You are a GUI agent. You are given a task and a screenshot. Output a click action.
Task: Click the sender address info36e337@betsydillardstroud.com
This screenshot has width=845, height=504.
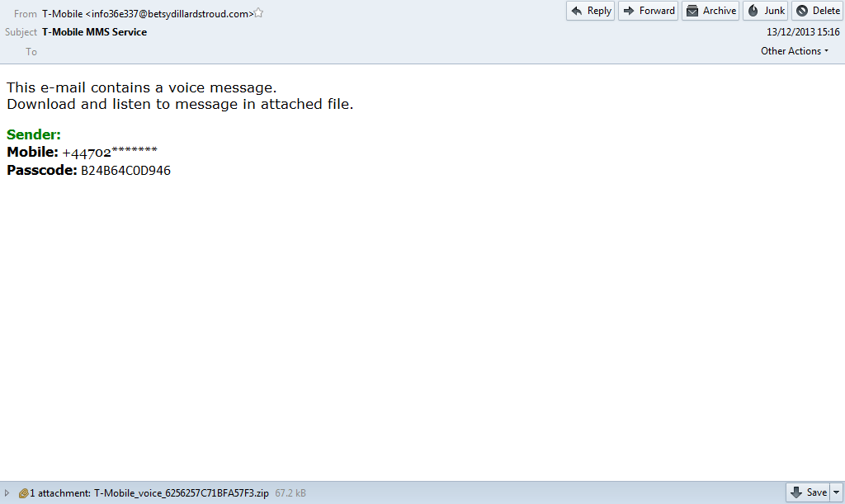[169, 13]
